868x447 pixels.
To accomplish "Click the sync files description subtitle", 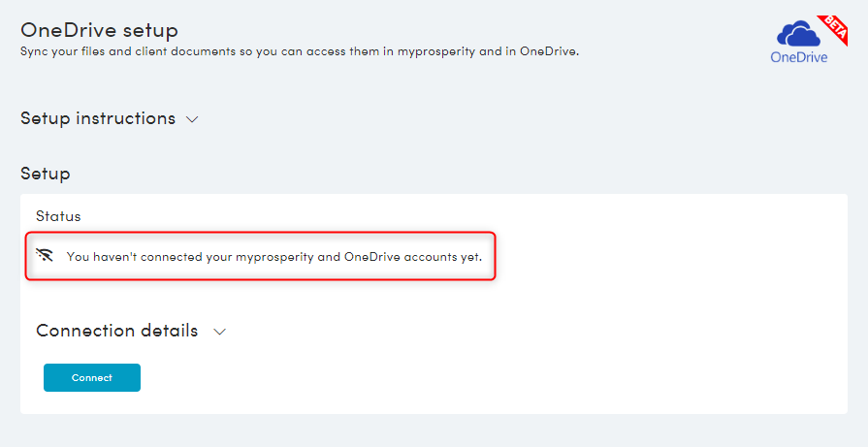I will (300, 52).
